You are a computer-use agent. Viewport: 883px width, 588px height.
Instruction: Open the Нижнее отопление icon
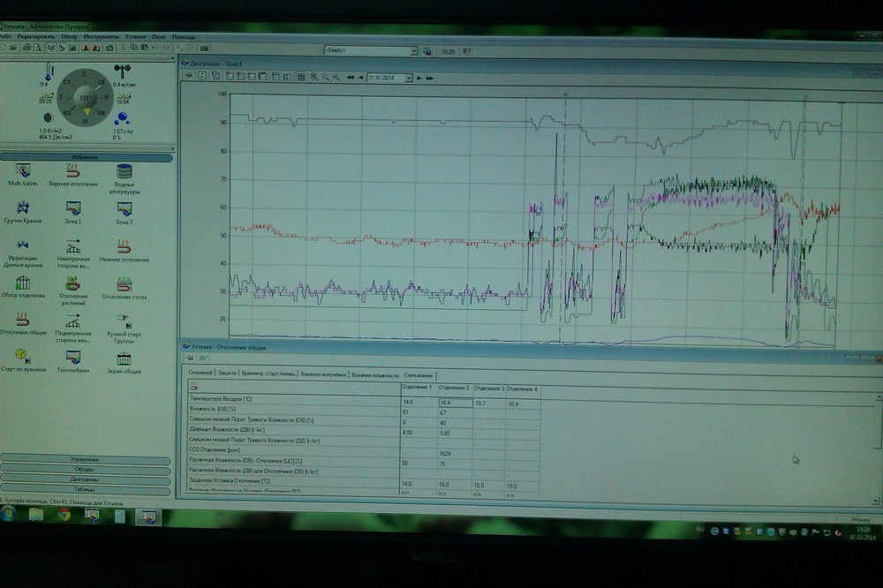tap(124, 251)
